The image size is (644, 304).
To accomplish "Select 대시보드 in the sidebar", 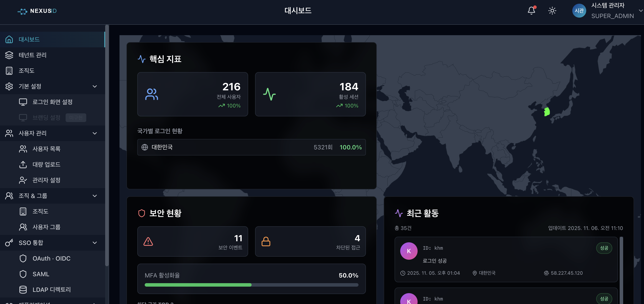I will pos(29,40).
